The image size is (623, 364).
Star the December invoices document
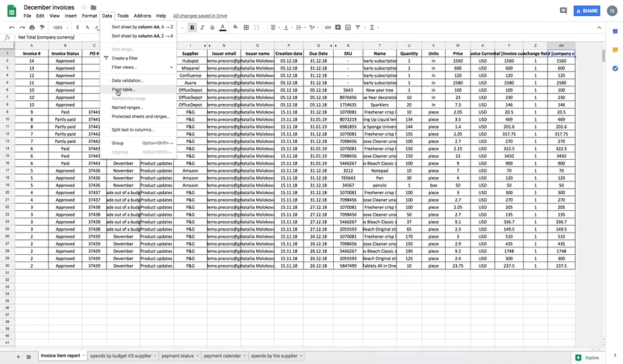84,7
